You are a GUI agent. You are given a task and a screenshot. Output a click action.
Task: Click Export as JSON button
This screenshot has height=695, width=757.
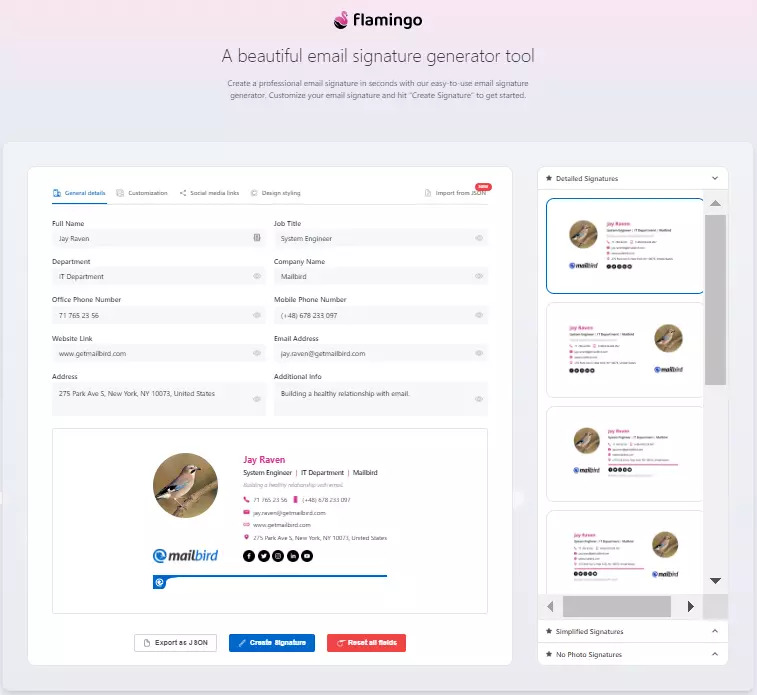pos(175,643)
